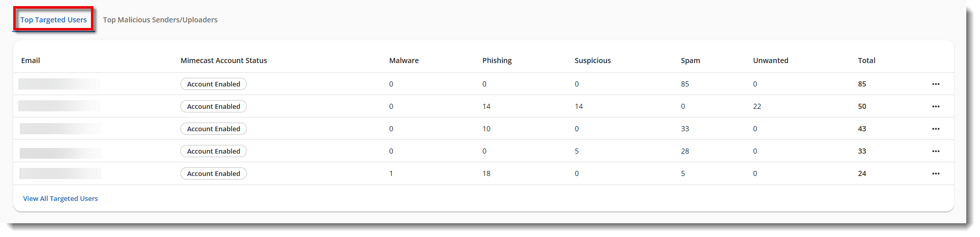Click the Mimecast Account Status column header
980x237 pixels.
pos(224,61)
